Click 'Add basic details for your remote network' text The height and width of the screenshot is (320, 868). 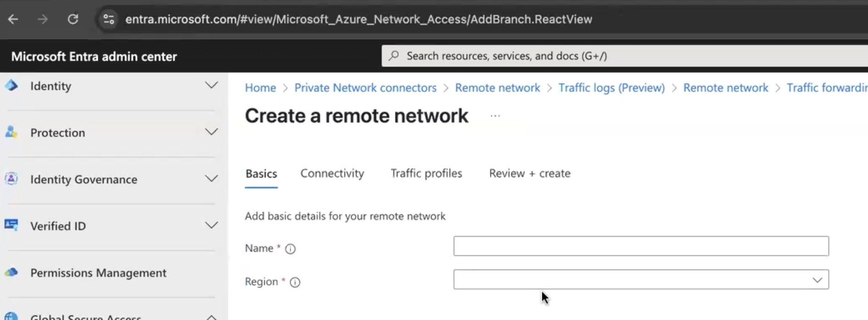tap(345, 216)
